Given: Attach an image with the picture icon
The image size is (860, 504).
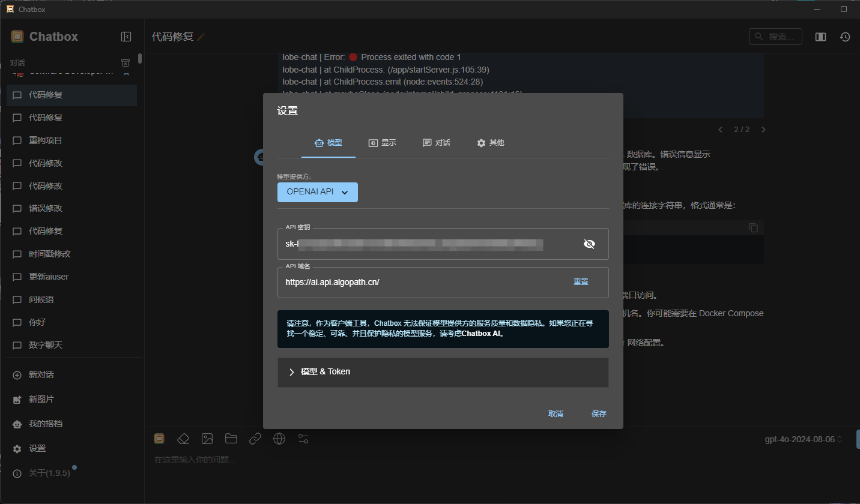Looking at the screenshot, I should click(207, 439).
